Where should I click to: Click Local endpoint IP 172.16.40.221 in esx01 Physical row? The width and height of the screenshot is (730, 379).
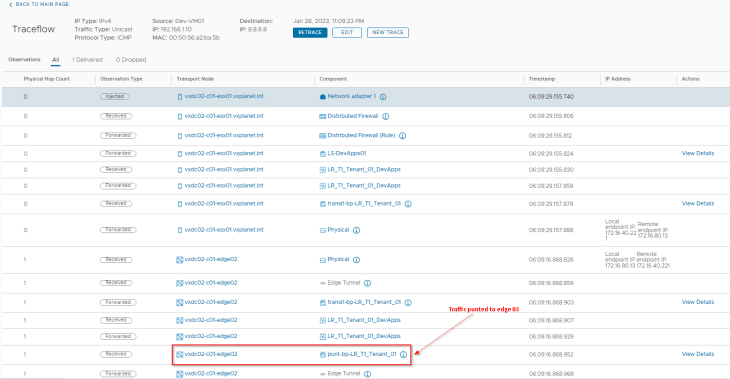[620, 230]
